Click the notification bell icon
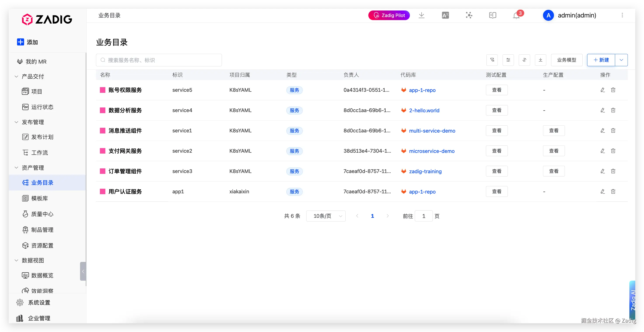The height and width of the screenshot is (332, 644). [x=516, y=16]
